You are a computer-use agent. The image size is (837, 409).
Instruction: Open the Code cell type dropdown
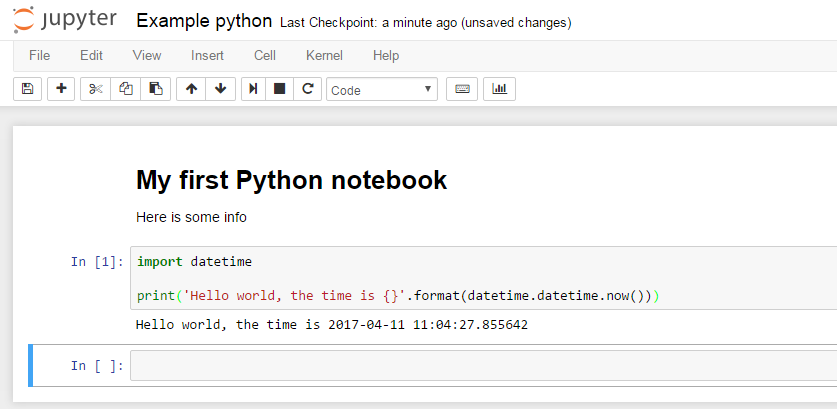(382, 90)
